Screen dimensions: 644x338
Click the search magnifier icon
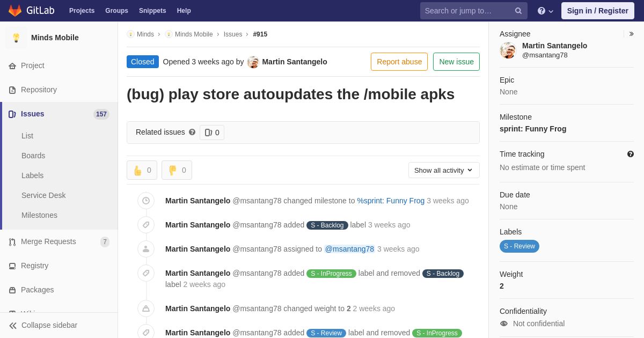coord(518,11)
